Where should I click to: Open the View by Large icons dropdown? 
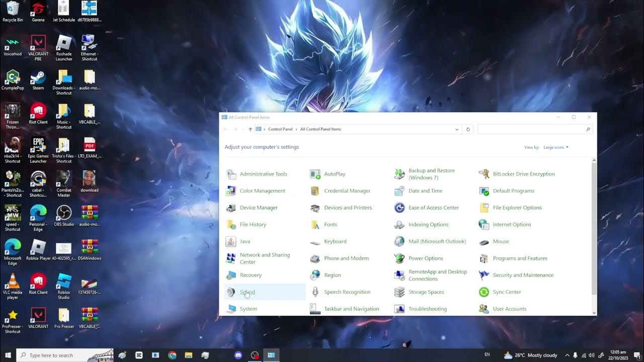(x=556, y=147)
